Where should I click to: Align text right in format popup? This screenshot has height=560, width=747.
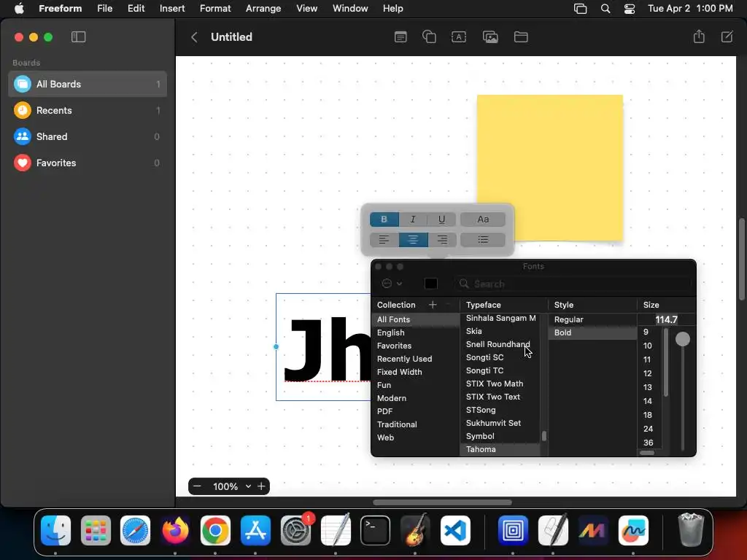click(x=442, y=239)
